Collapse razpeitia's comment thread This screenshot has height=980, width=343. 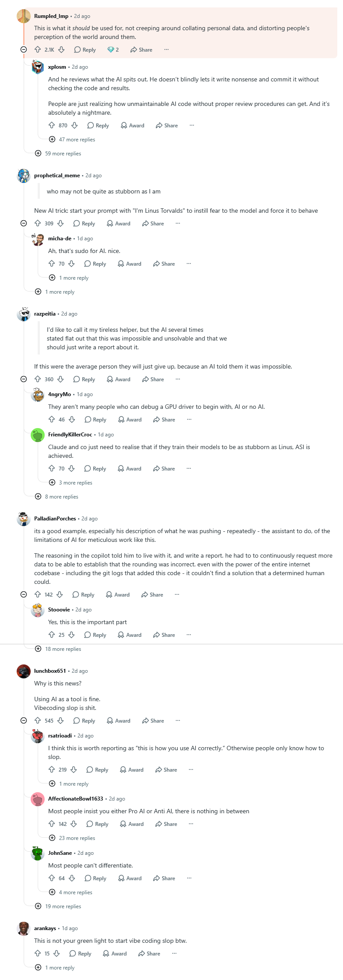[x=24, y=379]
